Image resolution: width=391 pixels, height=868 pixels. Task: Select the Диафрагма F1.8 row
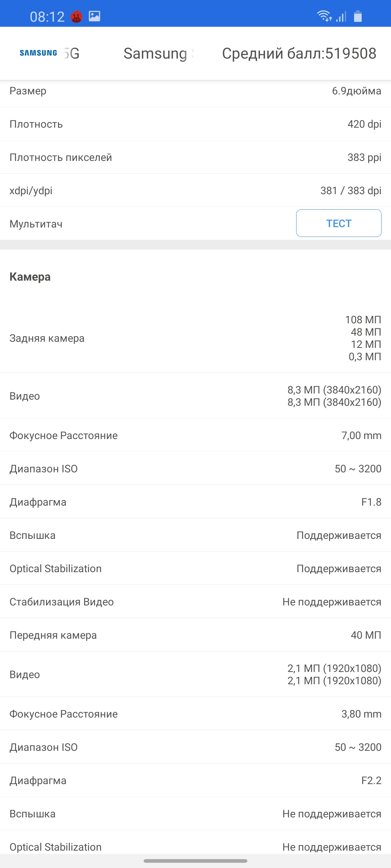[195, 502]
